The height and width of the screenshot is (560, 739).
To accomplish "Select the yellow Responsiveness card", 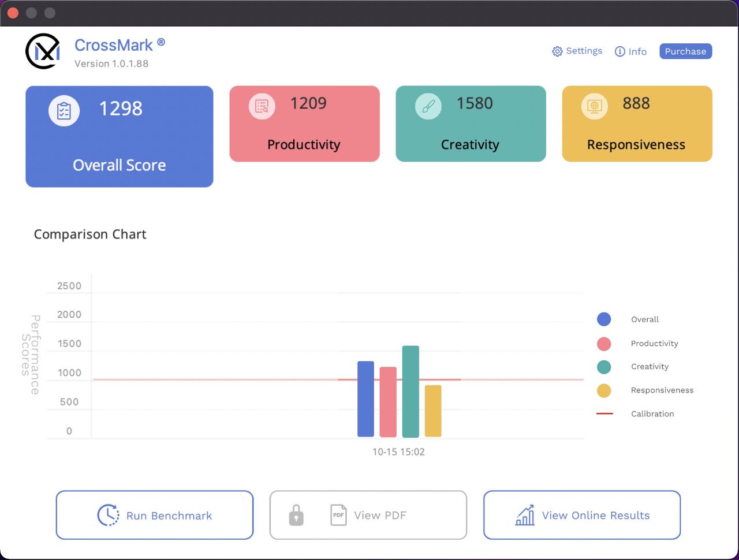I will 637,124.
